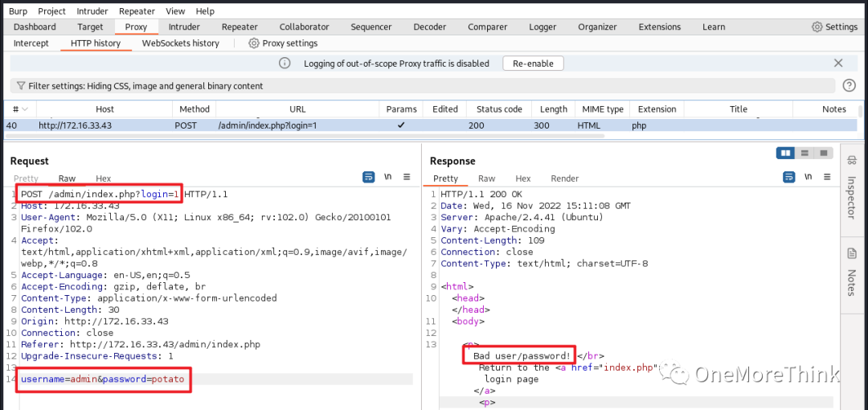Sort by Length column header
The width and height of the screenshot is (868, 410).
click(x=554, y=109)
